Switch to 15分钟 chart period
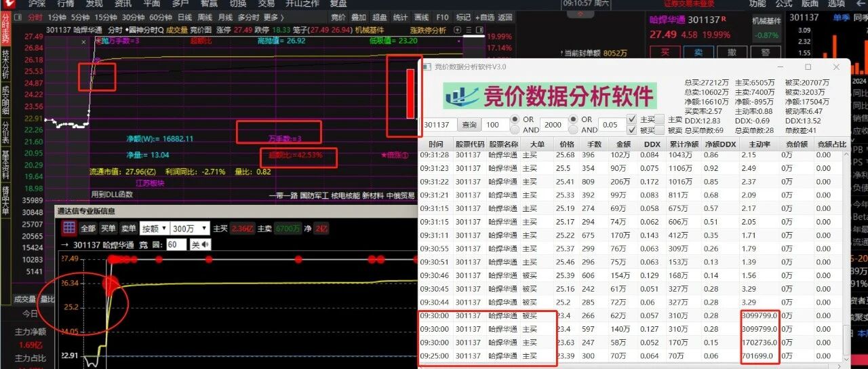The height and width of the screenshot is (369, 868). 105,17
